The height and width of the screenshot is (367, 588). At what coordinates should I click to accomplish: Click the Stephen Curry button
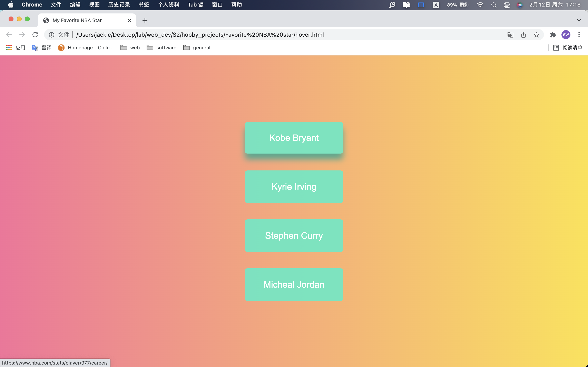click(x=294, y=236)
